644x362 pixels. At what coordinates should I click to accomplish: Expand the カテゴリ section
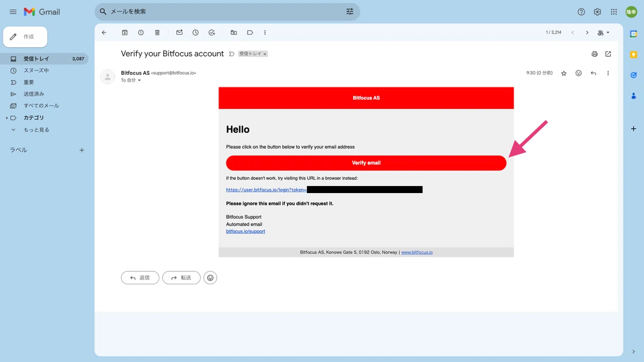7,118
